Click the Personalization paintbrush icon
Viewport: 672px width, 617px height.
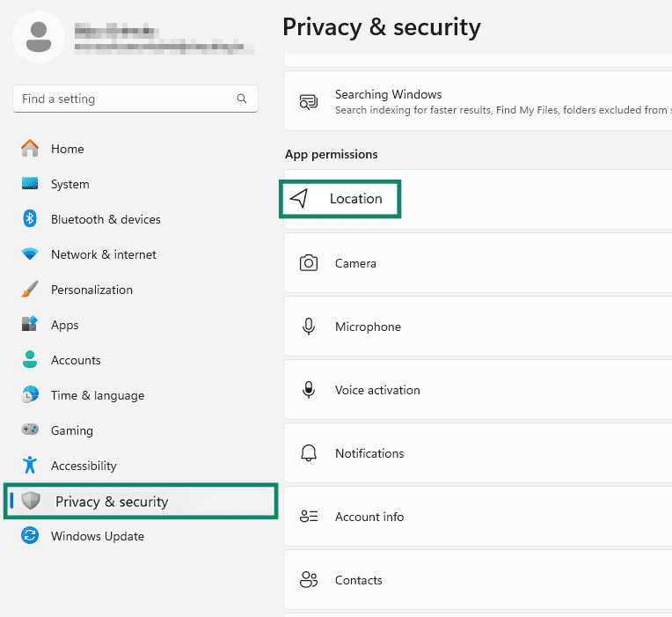(30, 290)
